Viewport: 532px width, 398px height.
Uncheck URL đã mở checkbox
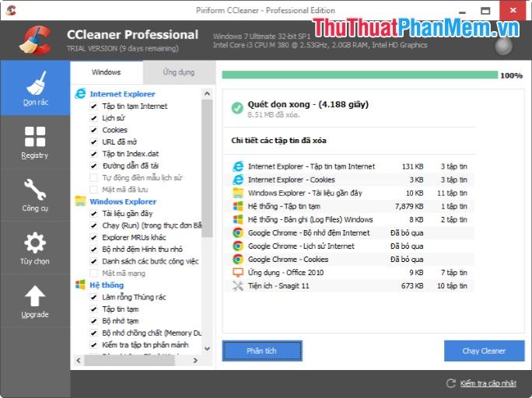click(93, 141)
